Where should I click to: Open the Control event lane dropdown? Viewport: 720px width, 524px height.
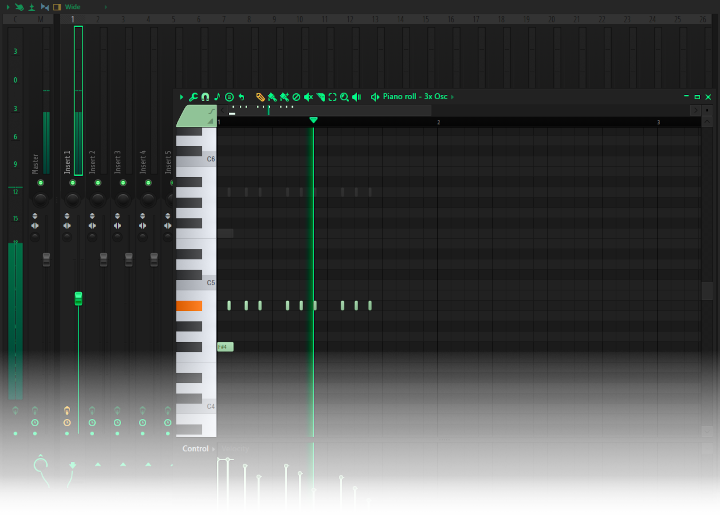[199, 449]
